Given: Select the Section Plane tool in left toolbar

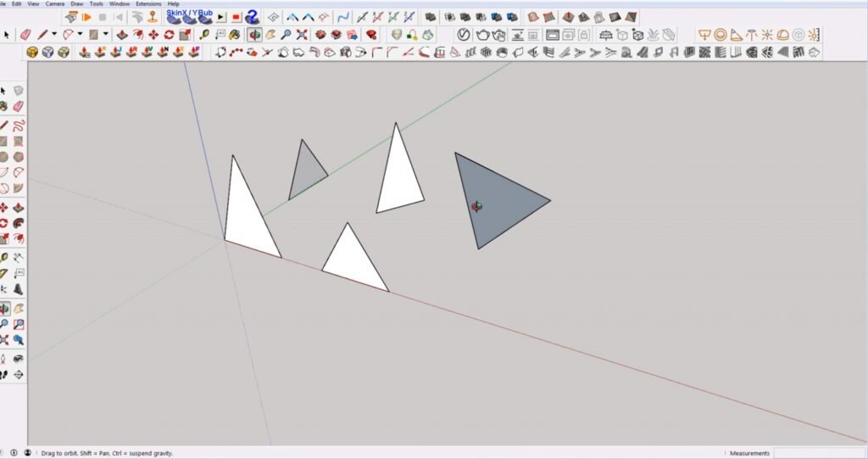Looking at the screenshot, I should click(19, 375).
